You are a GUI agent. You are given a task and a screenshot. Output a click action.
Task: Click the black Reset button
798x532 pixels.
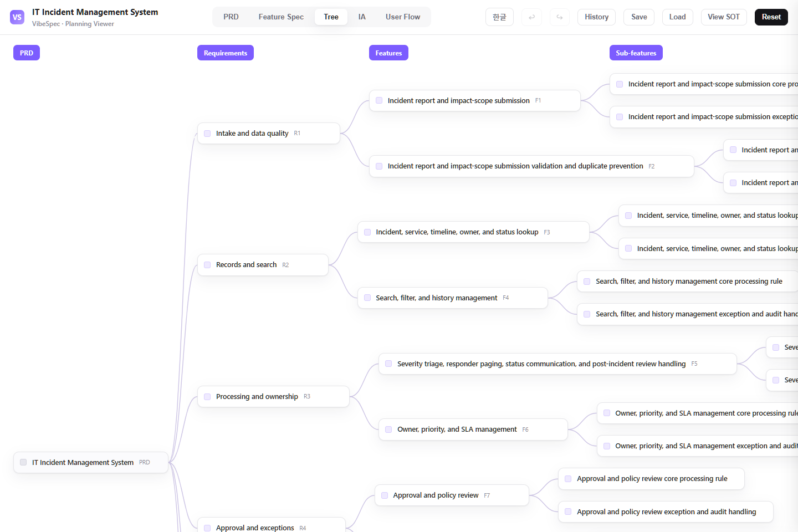pyautogui.click(x=771, y=17)
